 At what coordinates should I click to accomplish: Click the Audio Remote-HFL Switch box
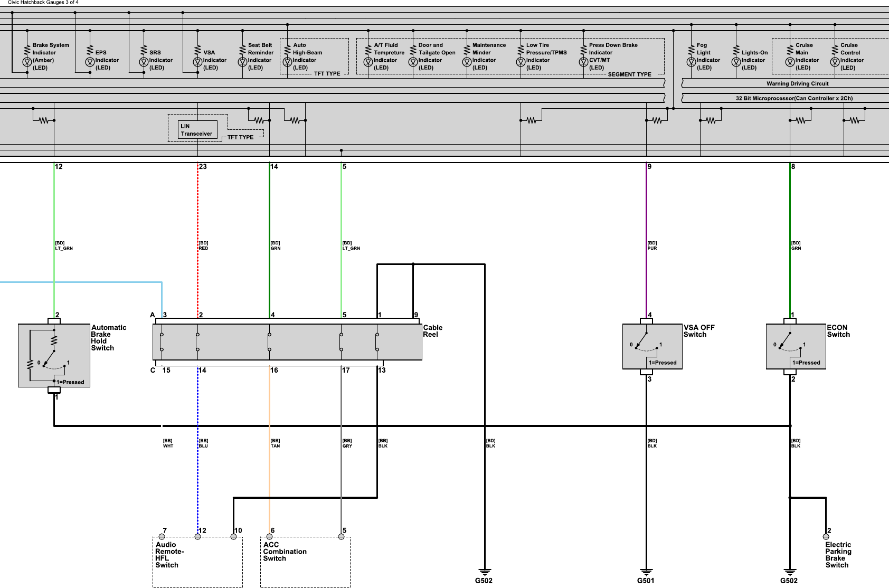tap(197, 562)
